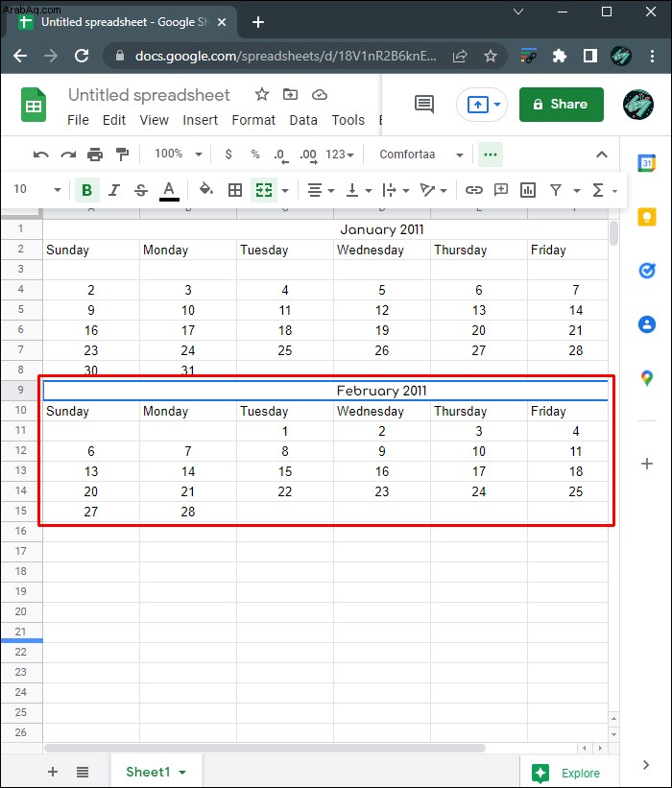Viewport: 672px width, 788px height.
Task: Open font size 10 dropdown
Action: tap(37, 189)
